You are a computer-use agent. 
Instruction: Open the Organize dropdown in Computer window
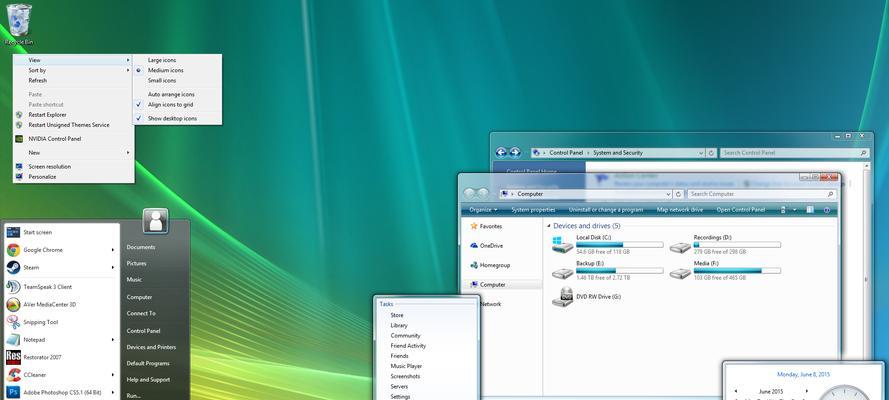click(483, 210)
